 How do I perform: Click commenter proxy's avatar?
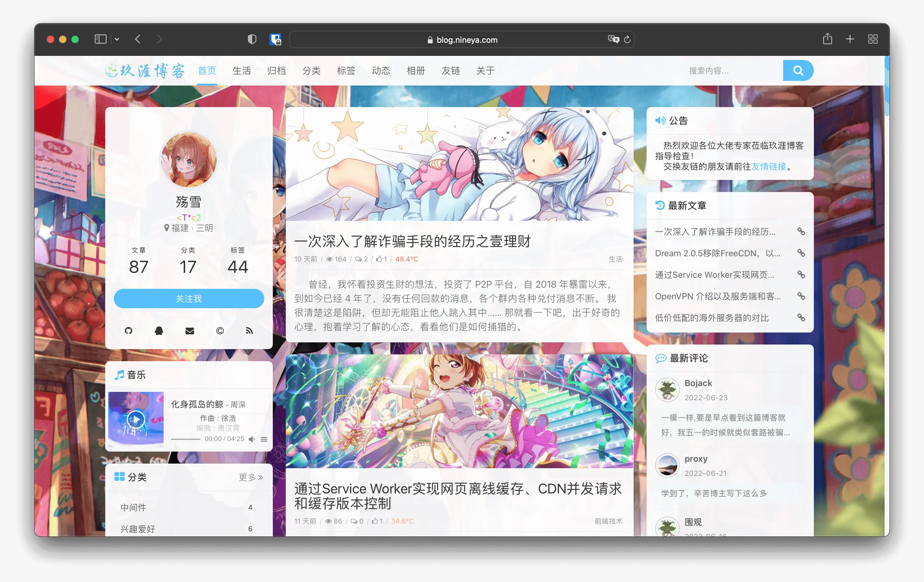point(667,465)
